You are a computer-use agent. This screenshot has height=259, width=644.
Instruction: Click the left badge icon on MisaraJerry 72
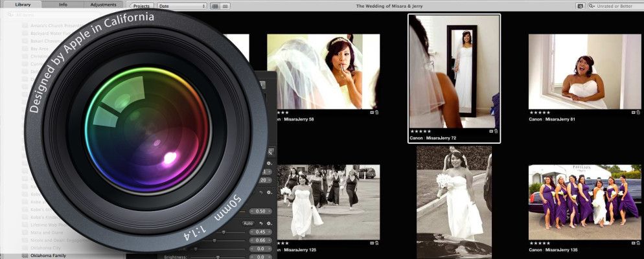[x=491, y=131]
